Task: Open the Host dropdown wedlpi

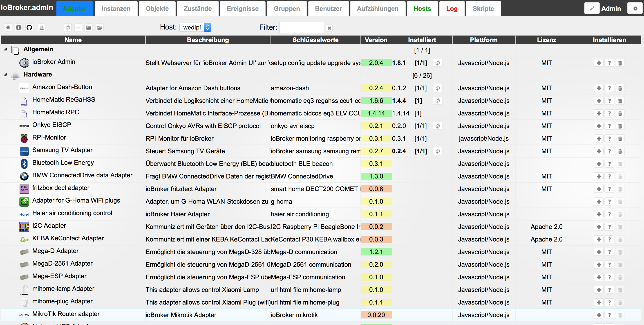Action: pyautogui.click(x=195, y=27)
